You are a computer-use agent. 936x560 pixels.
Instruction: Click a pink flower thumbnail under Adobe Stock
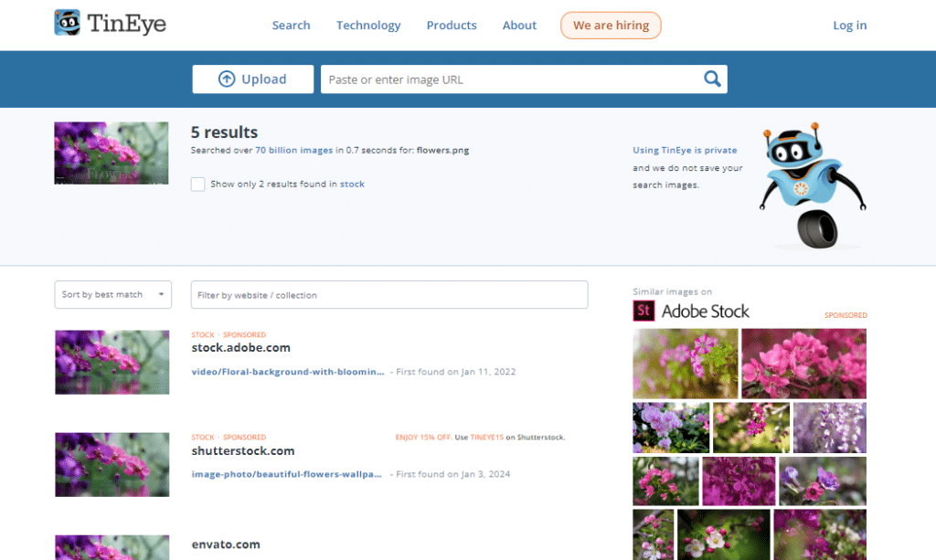[x=803, y=363]
